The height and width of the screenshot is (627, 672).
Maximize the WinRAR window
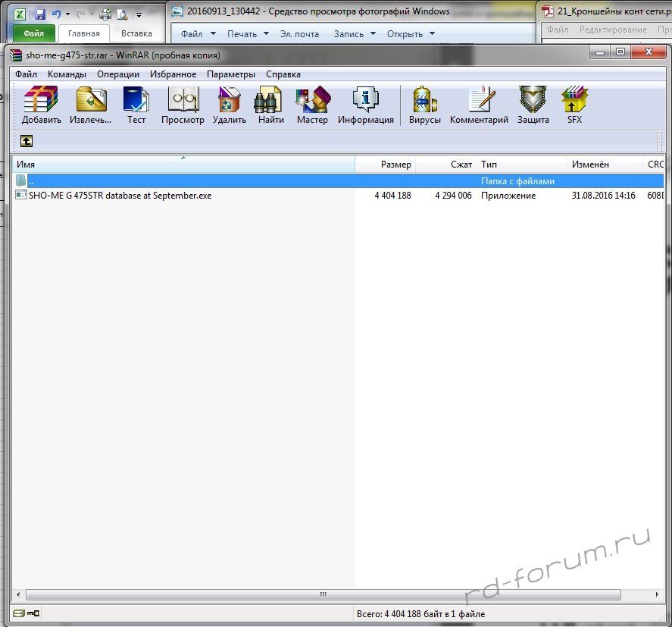click(x=620, y=52)
